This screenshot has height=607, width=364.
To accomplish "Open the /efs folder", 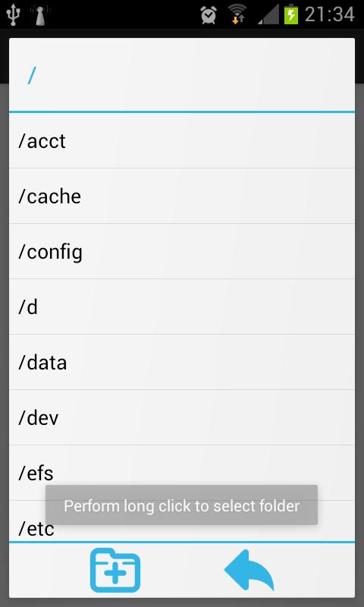I will coord(182,473).
